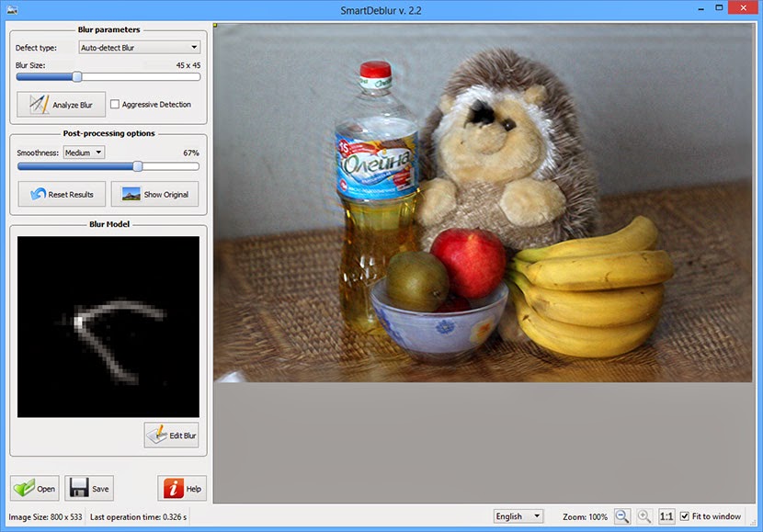Set zoom to 1:1 actual size
The height and width of the screenshot is (532, 763).
click(666, 516)
